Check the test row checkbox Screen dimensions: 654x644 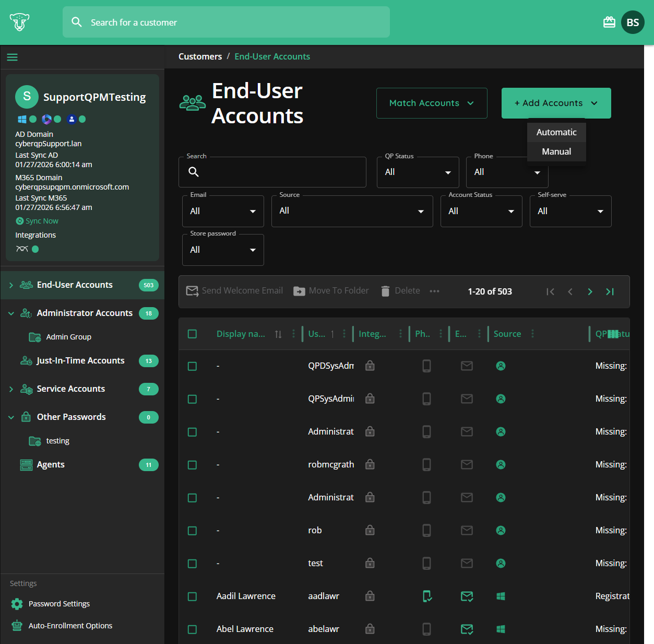tap(192, 564)
